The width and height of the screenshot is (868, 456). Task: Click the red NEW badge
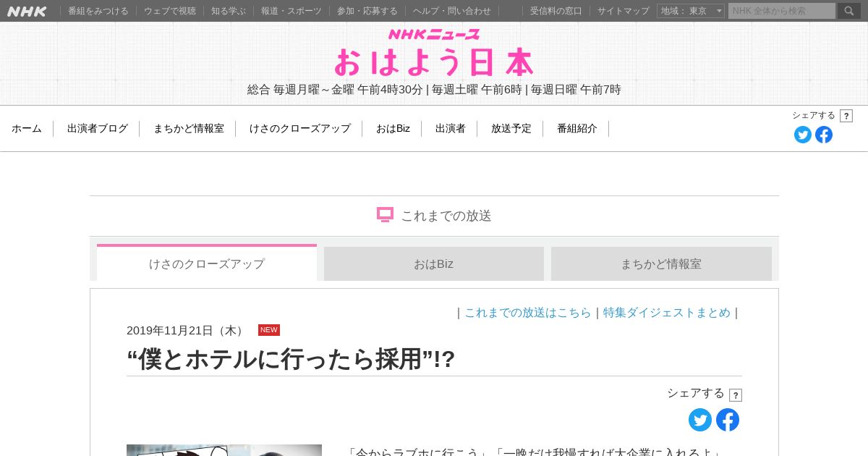[x=269, y=330]
